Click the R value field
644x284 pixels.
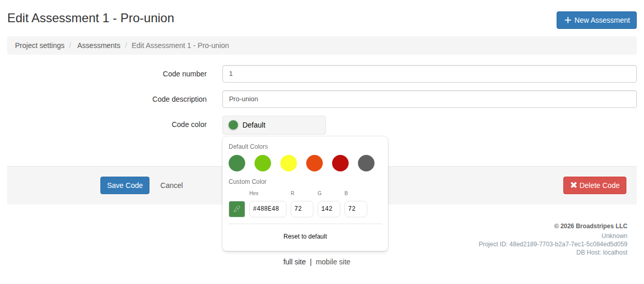point(302,209)
